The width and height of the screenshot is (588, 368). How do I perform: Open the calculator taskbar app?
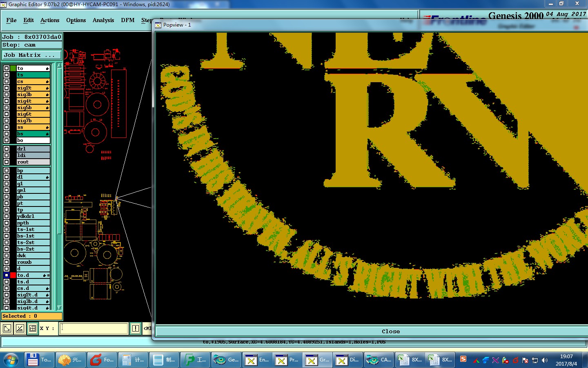133,360
